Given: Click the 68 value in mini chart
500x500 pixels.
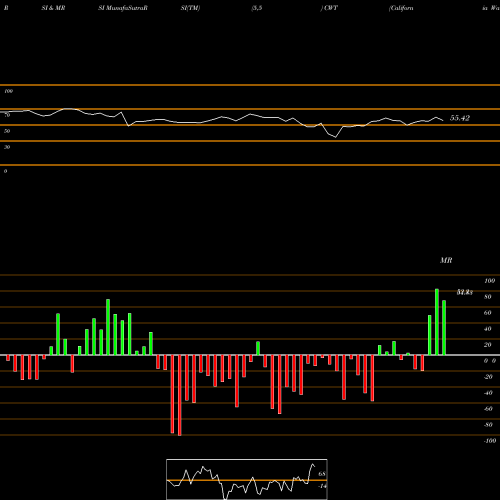Looking at the screenshot, I should [322, 474].
